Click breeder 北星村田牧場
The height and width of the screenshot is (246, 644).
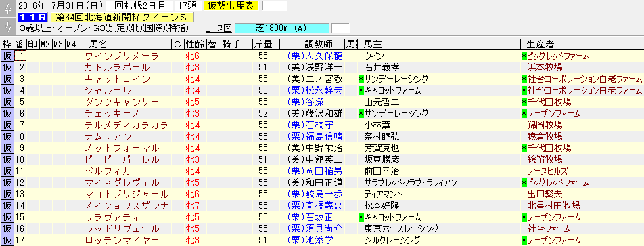coord(553,206)
